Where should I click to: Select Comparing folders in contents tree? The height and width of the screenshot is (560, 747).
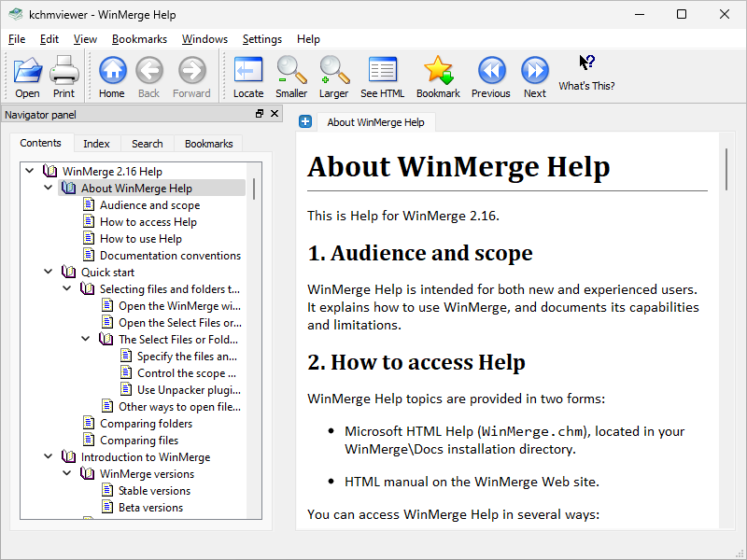coord(146,424)
